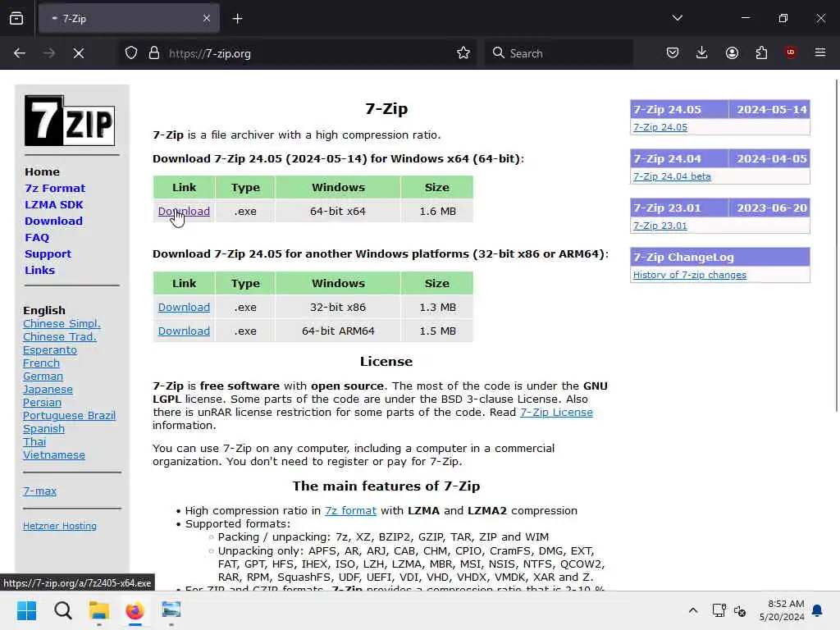This screenshot has width=840, height=630.
Task: Go back to previous page
Action: pos(20,53)
